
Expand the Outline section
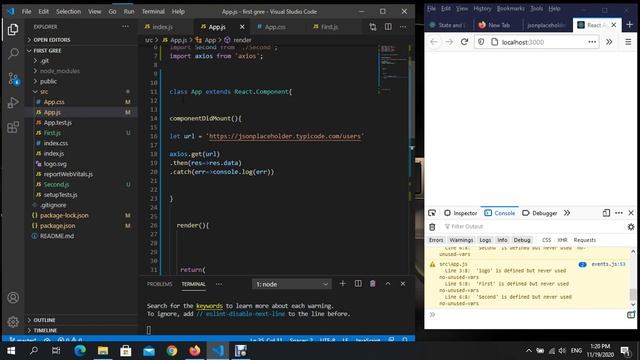click(x=82, y=320)
